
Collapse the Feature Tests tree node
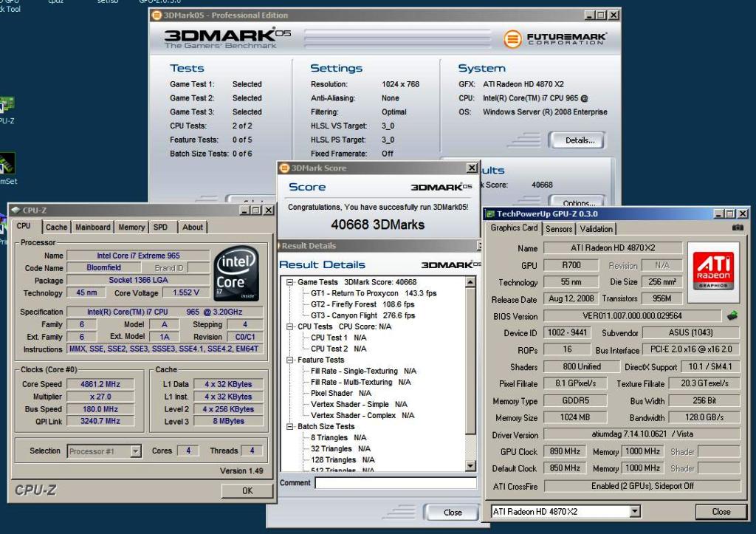coord(290,360)
